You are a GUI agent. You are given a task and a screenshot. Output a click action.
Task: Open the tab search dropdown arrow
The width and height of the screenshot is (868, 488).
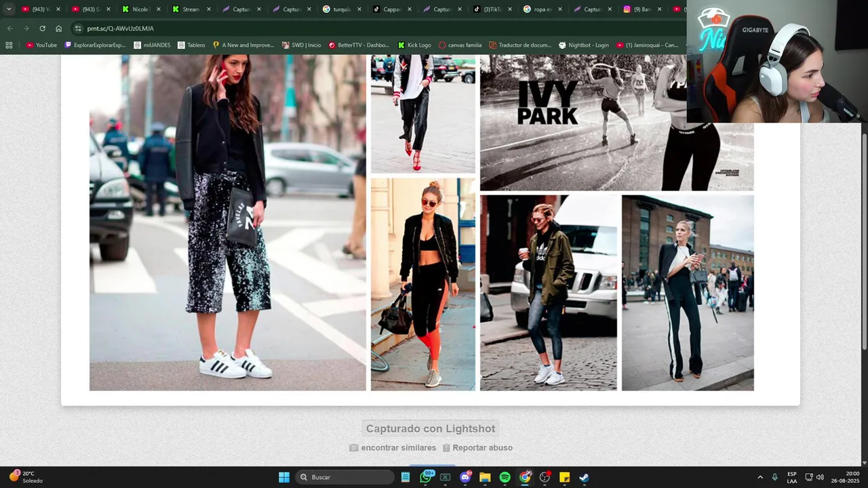(x=9, y=9)
